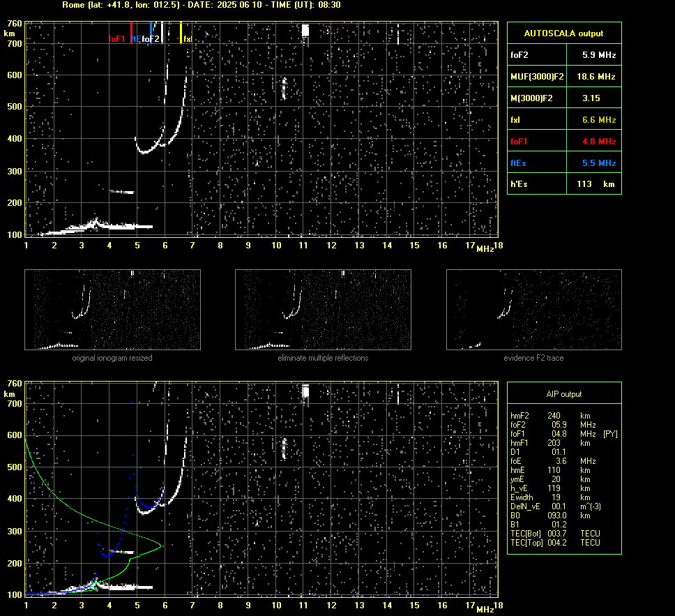The image size is (675, 616).
Task: Click the M(3000)F2 value 3.15
Action: click(x=591, y=98)
